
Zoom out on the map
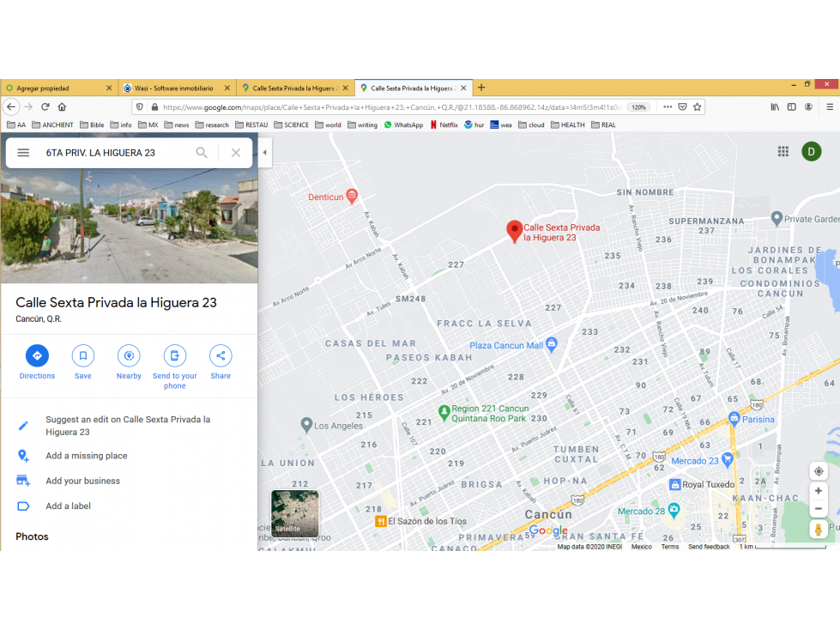click(x=818, y=508)
